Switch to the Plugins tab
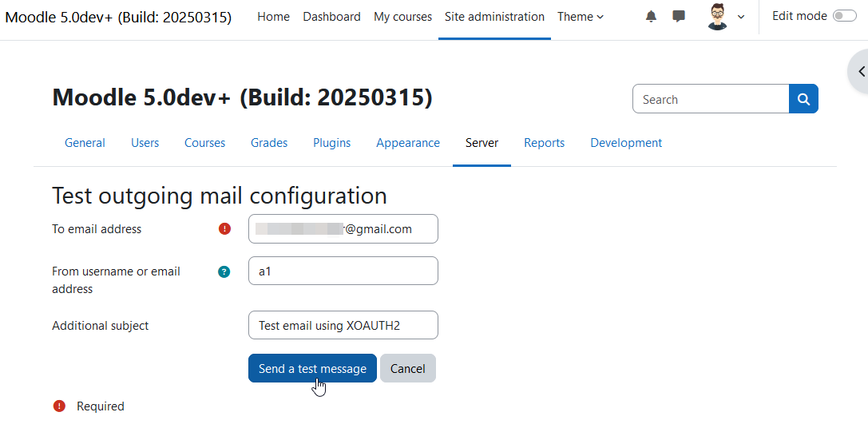868x428 pixels. coord(332,143)
